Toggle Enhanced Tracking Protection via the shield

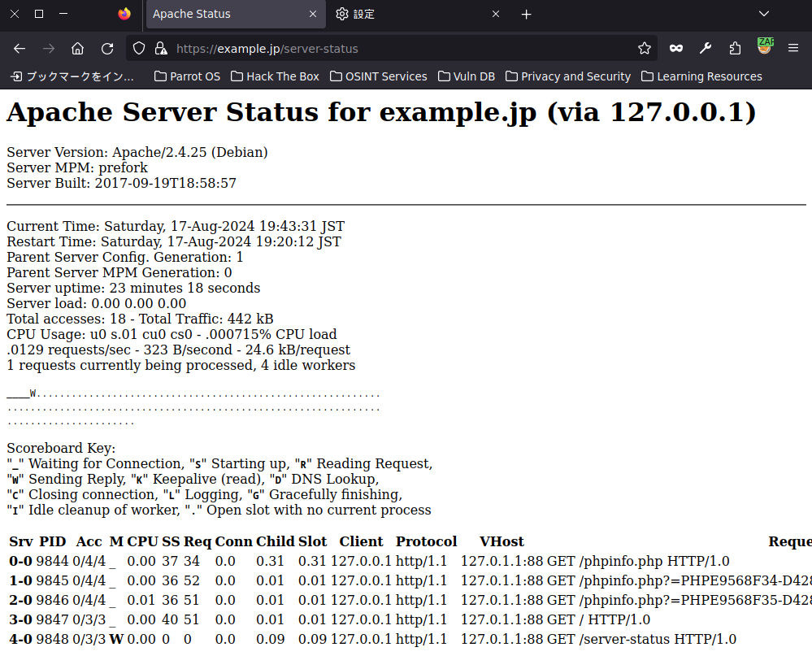[138, 49]
